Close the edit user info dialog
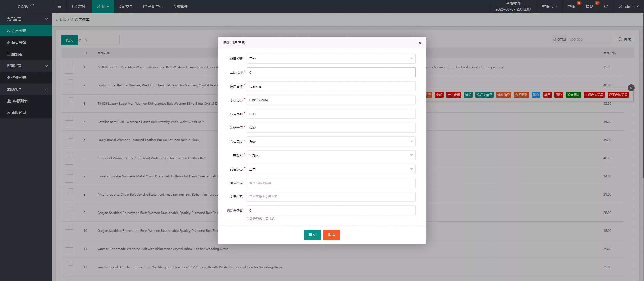Image resolution: width=644 pixels, height=281 pixels. click(x=420, y=43)
